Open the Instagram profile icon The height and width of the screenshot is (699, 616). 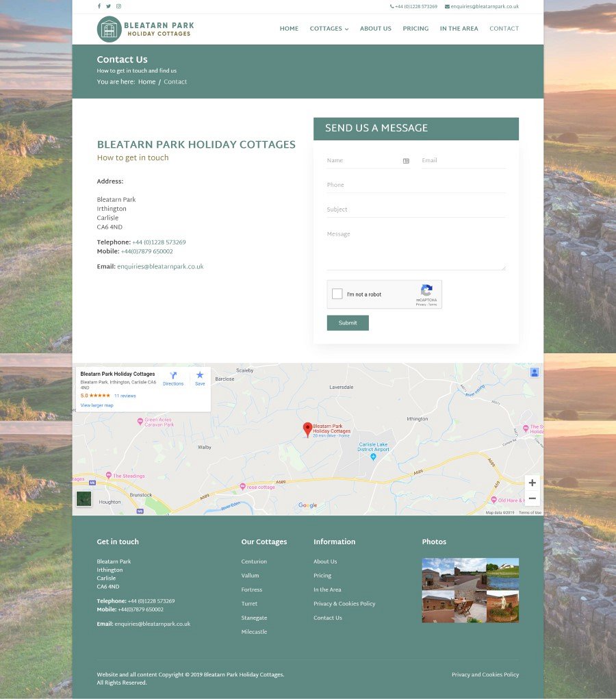coord(118,6)
